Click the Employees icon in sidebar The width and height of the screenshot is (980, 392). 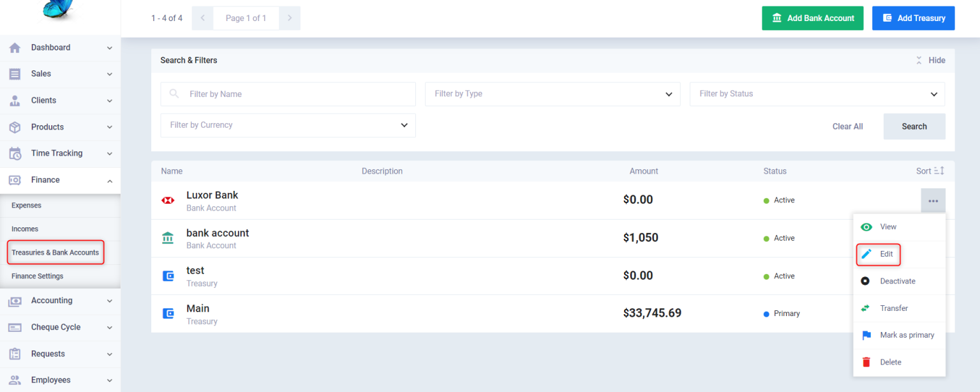[15, 381]
